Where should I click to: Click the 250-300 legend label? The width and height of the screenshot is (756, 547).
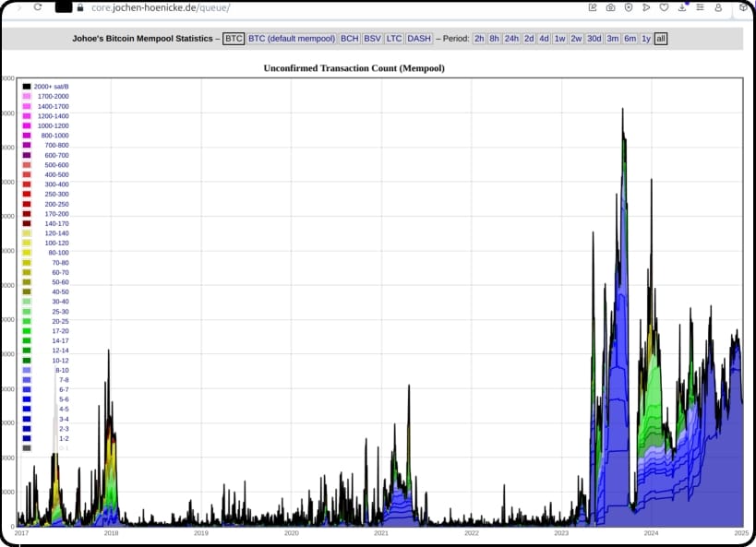coord(57,195)
